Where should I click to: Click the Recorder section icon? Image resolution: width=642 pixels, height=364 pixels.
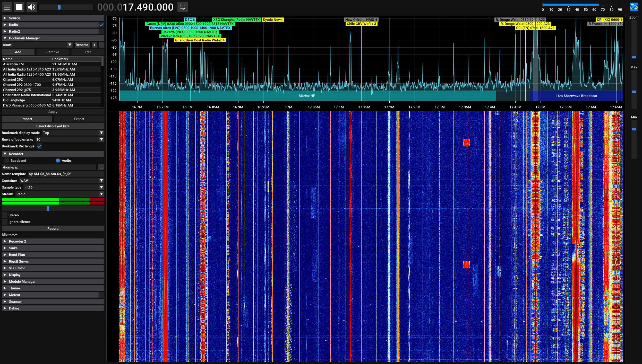[x=5, y=154]
